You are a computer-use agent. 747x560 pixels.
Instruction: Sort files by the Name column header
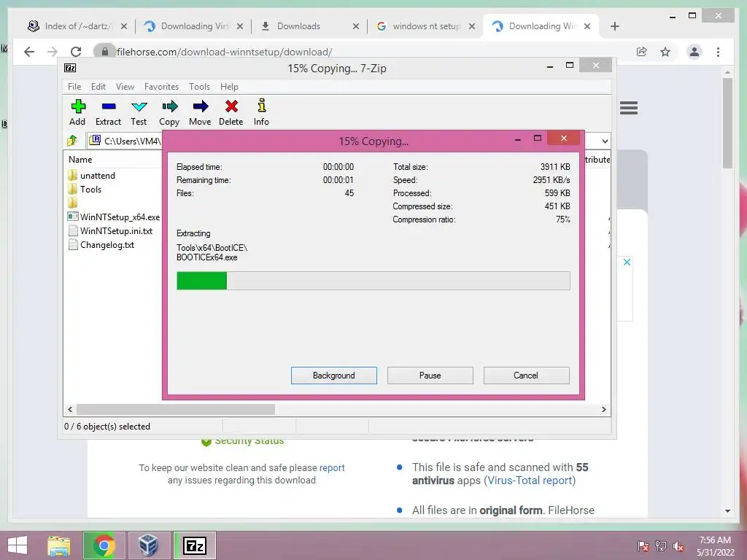pyautogui.click(x=80, y=160)
